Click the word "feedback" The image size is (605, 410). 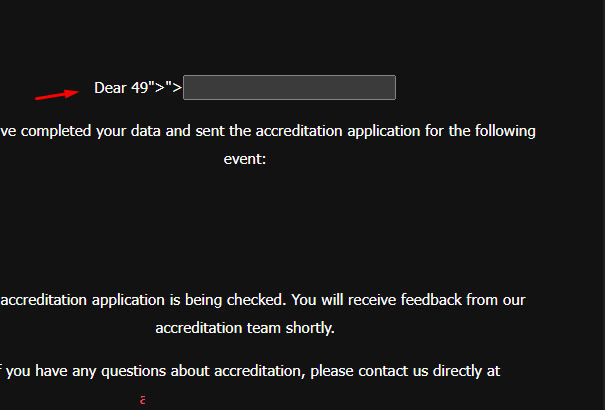point(431,300)
